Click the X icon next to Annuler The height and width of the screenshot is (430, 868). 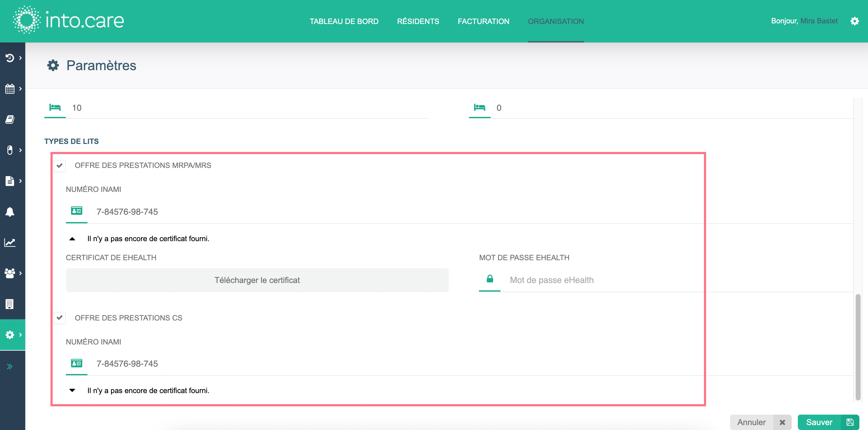[x=782, y=422]
